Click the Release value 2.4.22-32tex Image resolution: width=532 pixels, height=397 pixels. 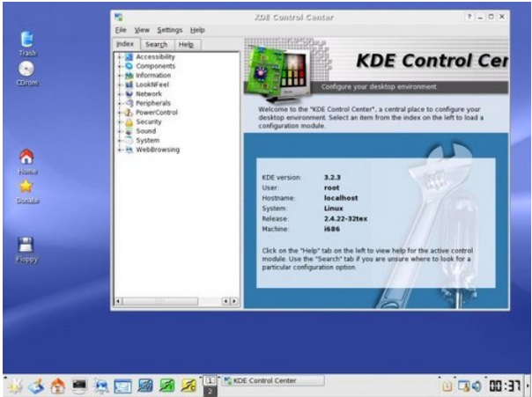click(x=345, y=218)
